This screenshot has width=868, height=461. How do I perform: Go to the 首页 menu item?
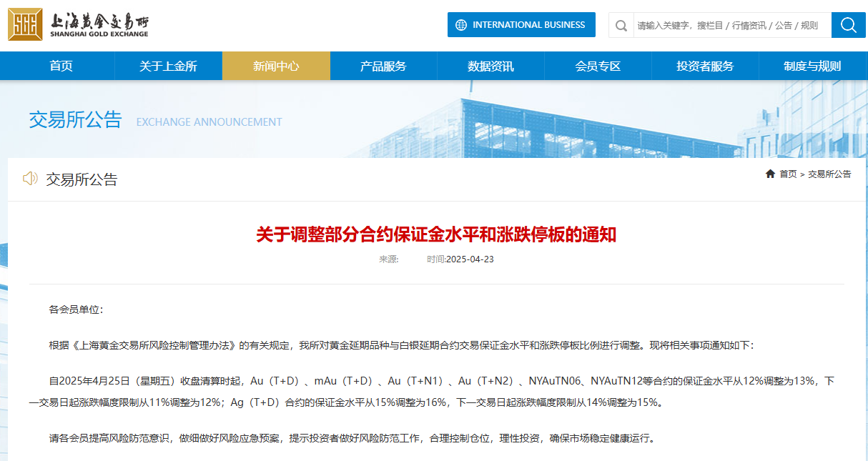coord(61,66)
